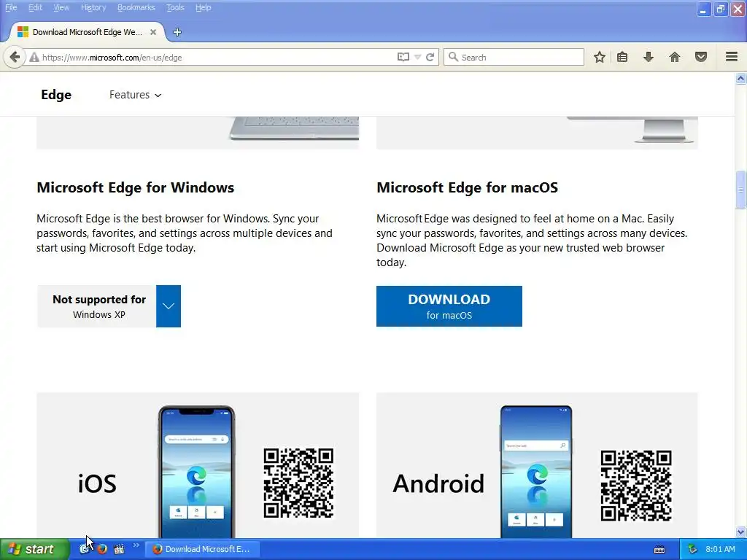Click the 8:01 AM system clock

[x=720, y=549]
